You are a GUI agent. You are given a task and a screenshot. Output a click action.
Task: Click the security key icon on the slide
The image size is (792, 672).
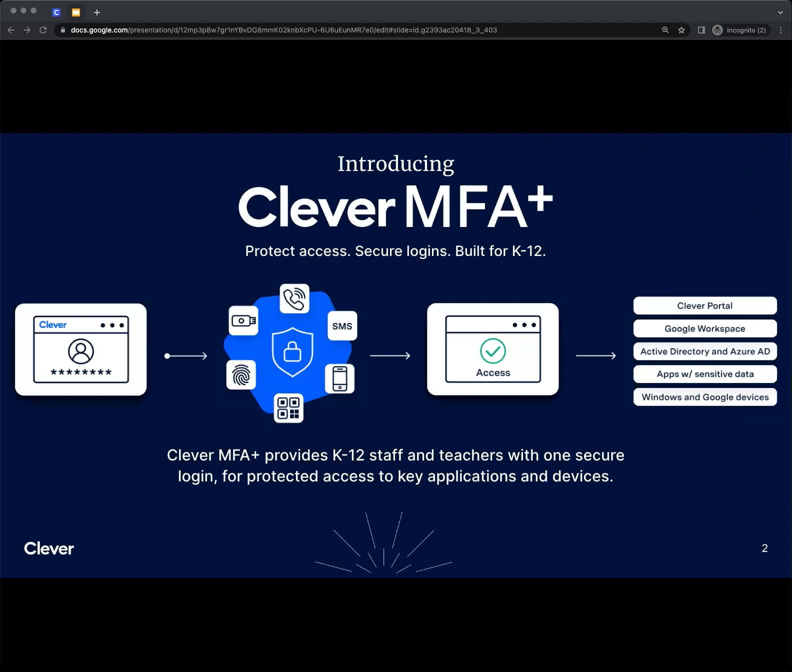coord(243,320)
